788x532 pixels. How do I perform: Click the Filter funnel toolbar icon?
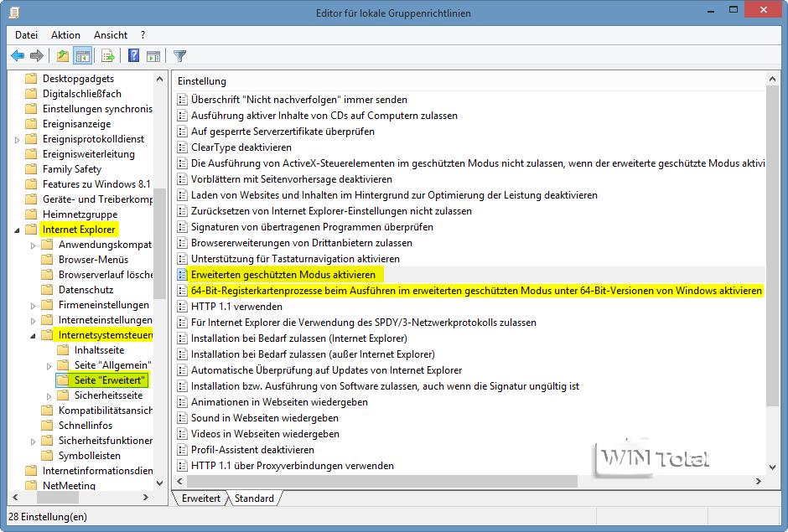tap(180, 56)
